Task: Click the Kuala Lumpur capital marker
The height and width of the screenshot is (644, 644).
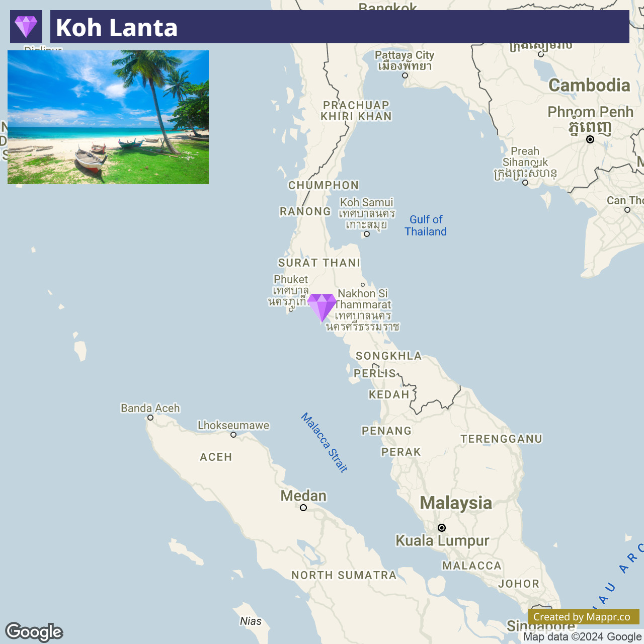Action: [x=442, y=528]
